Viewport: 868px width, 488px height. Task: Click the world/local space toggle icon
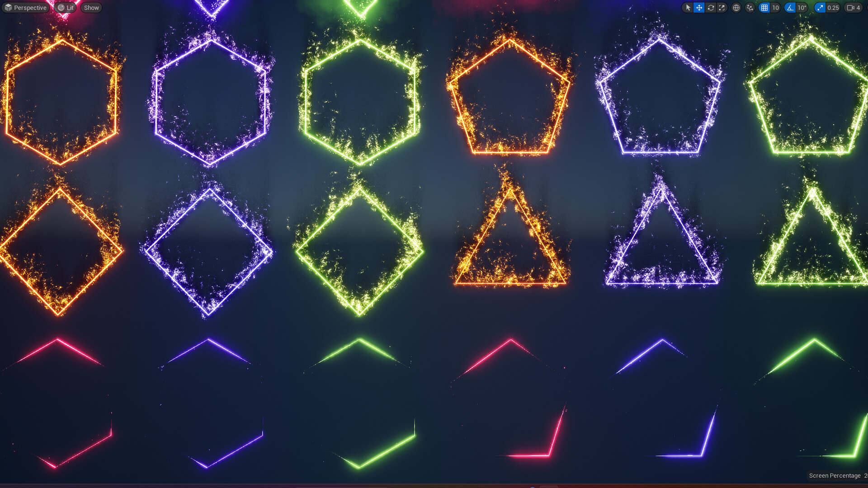pyautogui.click(x=736, y=7)
